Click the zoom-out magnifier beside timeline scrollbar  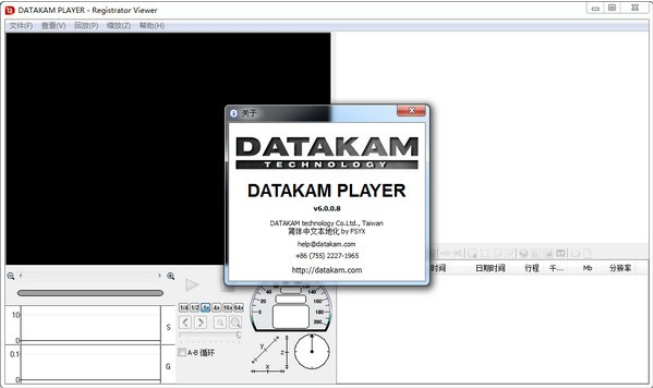tap(11, 276)
